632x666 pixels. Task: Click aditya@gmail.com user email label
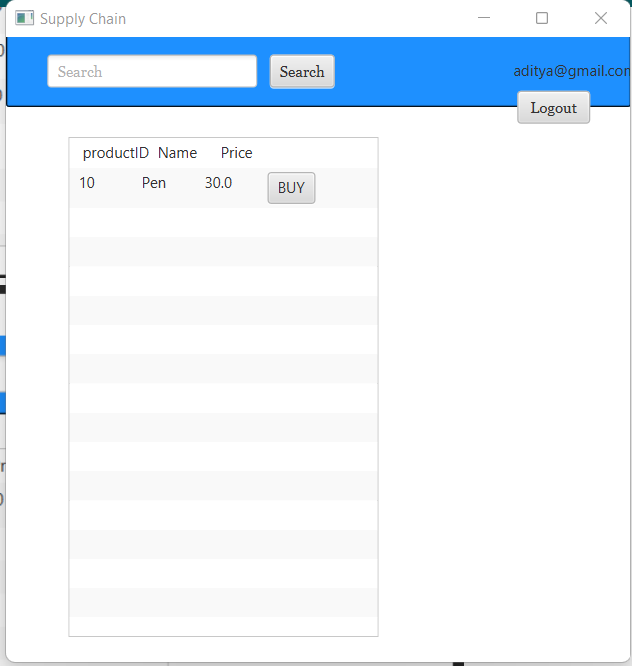(572, 71)
